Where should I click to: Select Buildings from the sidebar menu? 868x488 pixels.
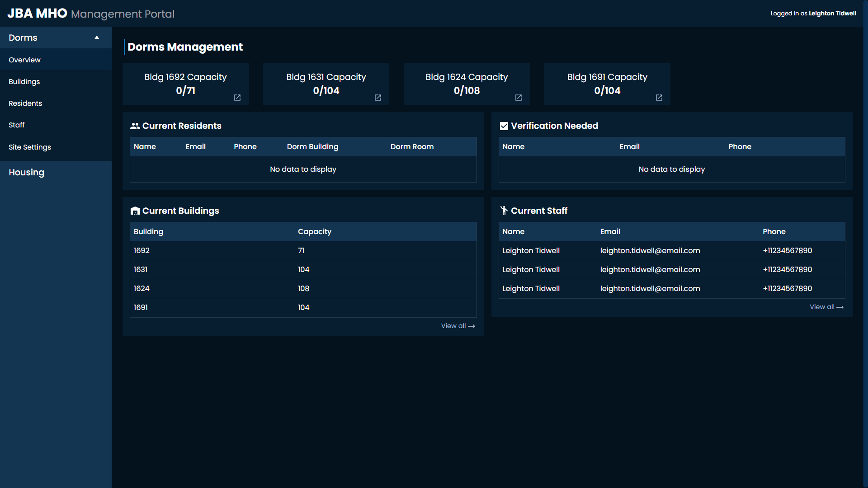tap(24, 81)
